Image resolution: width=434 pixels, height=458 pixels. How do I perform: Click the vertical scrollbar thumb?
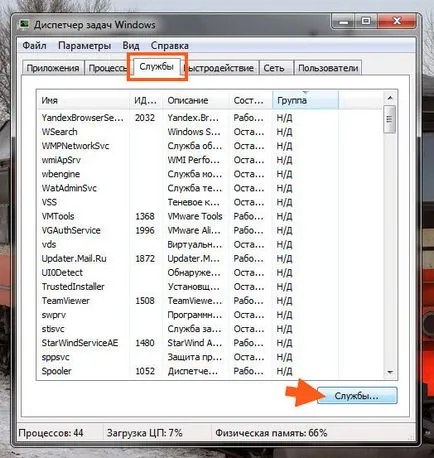click(390, 119)
